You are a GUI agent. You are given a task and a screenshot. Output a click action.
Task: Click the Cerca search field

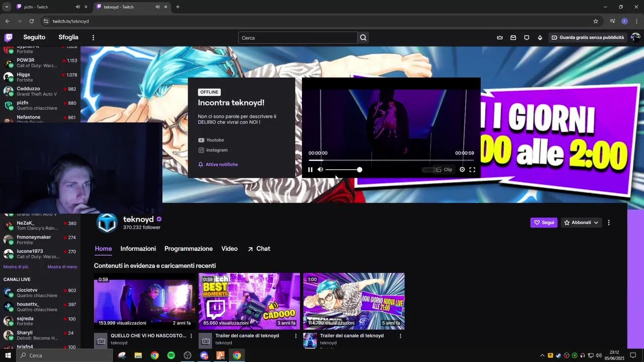coord(298,38)
